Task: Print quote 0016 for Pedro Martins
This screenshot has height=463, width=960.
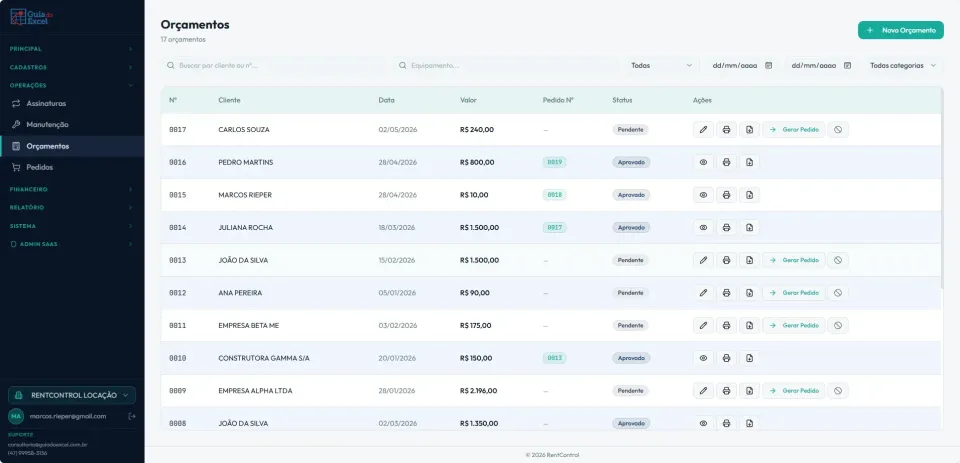Action: 726,162
